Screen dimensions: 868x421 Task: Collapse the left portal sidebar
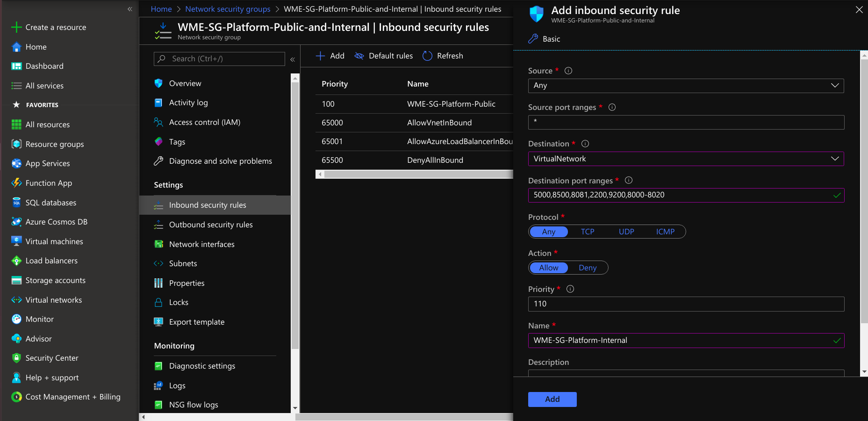(x=130, y=9)
